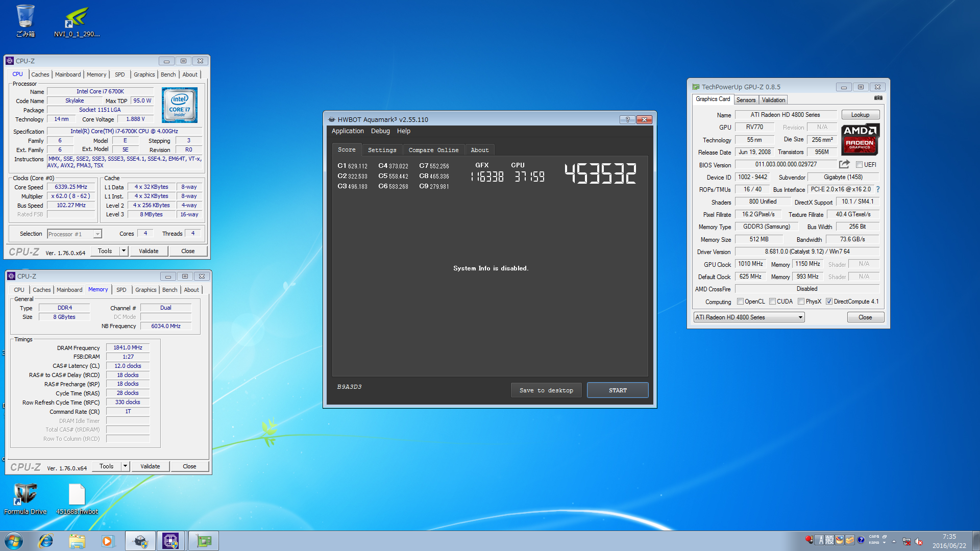The width and height of the screenshot is (980, 551).
Task: Toggle the PhysX checkbox
Action: pyautogui.click(x=801, y=302)
